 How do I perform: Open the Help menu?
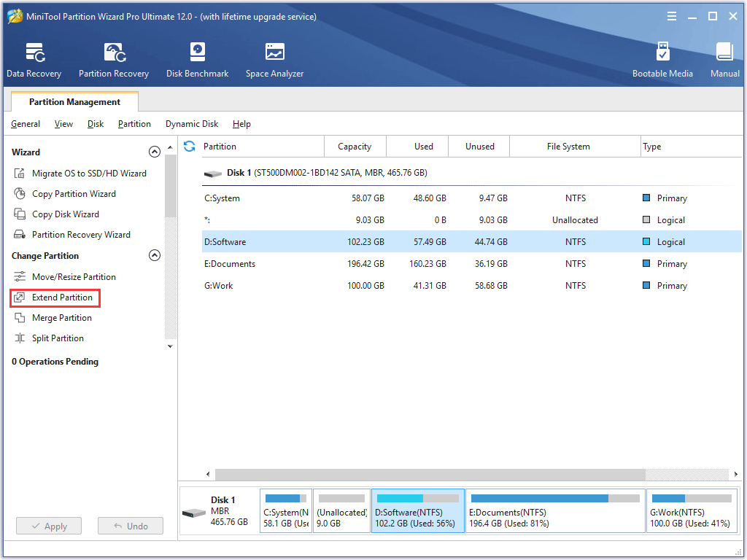coord(241,124)
